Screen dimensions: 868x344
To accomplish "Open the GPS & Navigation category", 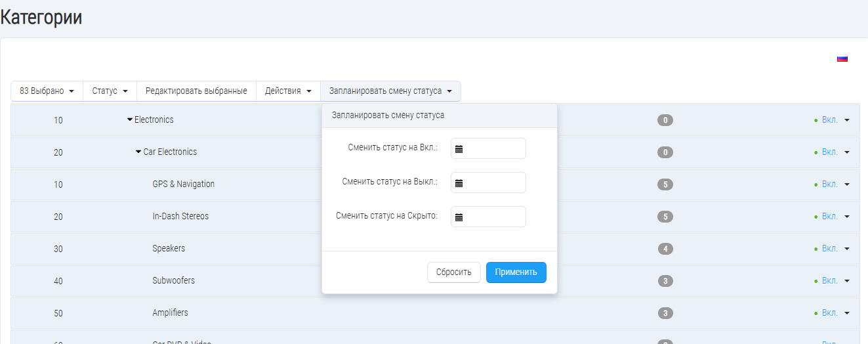I will click(x=183, y=184).
